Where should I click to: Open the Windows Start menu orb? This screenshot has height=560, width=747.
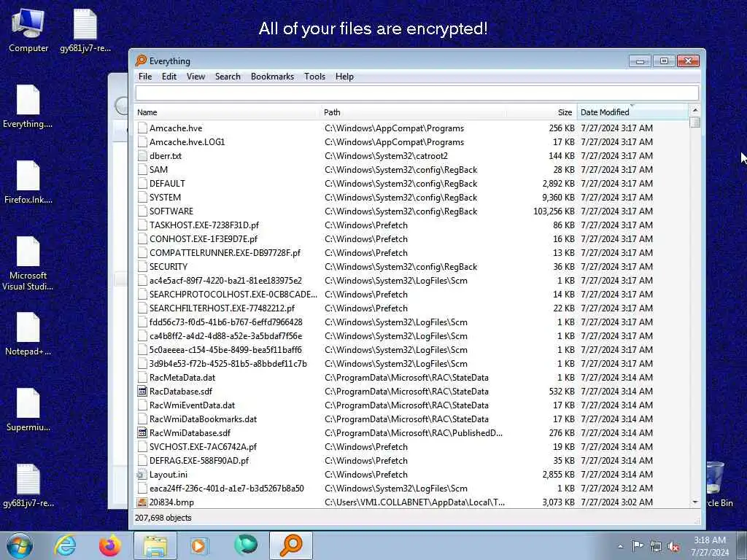pos(20,545)
